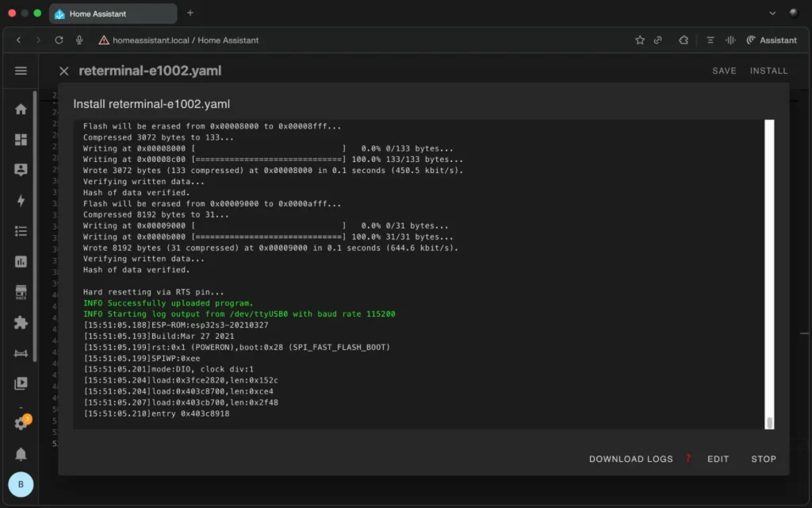The image size is (812, 508).
Task: Click the 'INFO Starting log output' log line
Action: [x=239, y=314]
